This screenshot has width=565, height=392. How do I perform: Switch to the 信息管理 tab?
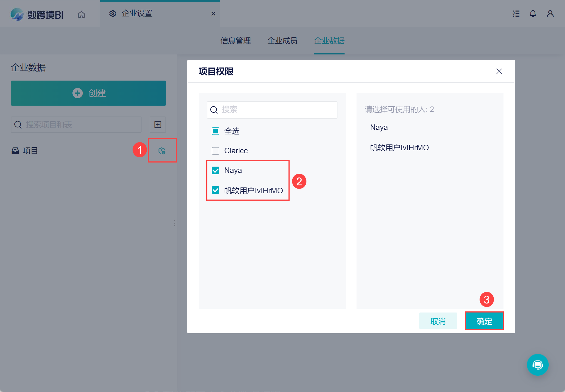point(235,41)
